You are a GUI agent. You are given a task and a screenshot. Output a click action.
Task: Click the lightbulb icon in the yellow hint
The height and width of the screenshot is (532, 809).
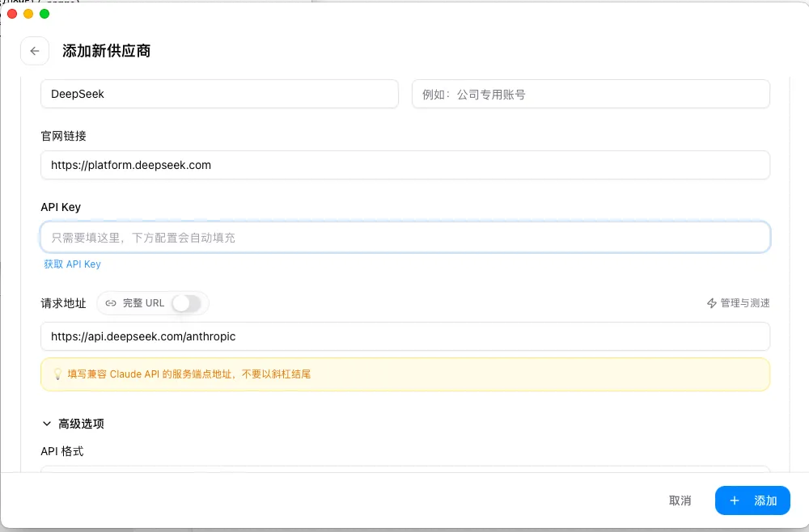click(x=57, y=374)
